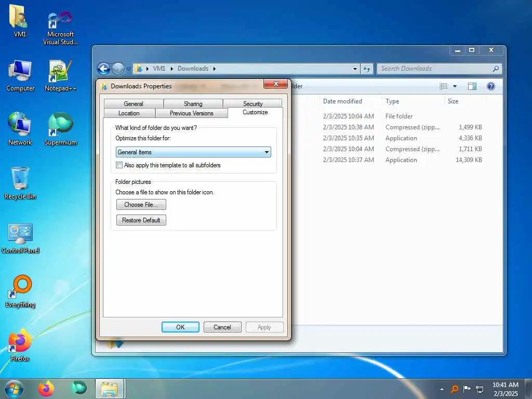The height and width of the screenshot is (399, 532).
Task: Select the Control Panel desktop icon
Action: click(x=20, y=237)
